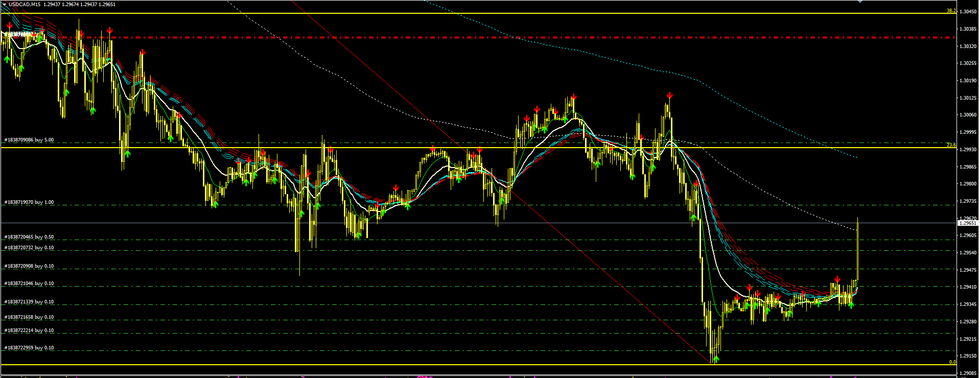Click price scale value 1.30385
This screenshot has width=980, height=378.
(x=969, y=29)
